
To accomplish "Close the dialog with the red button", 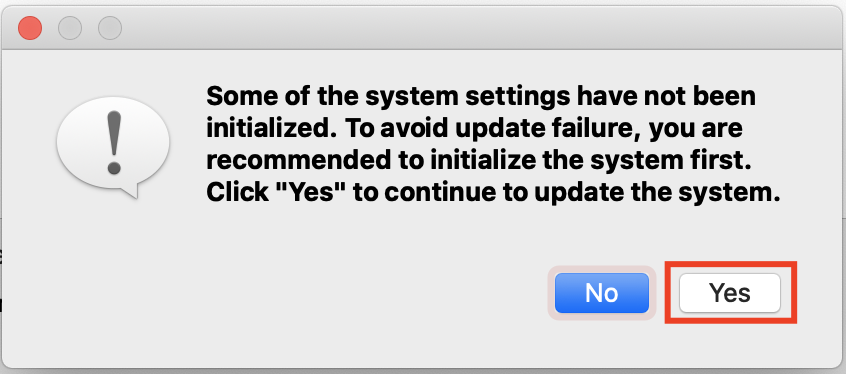I will coord(30,28).
